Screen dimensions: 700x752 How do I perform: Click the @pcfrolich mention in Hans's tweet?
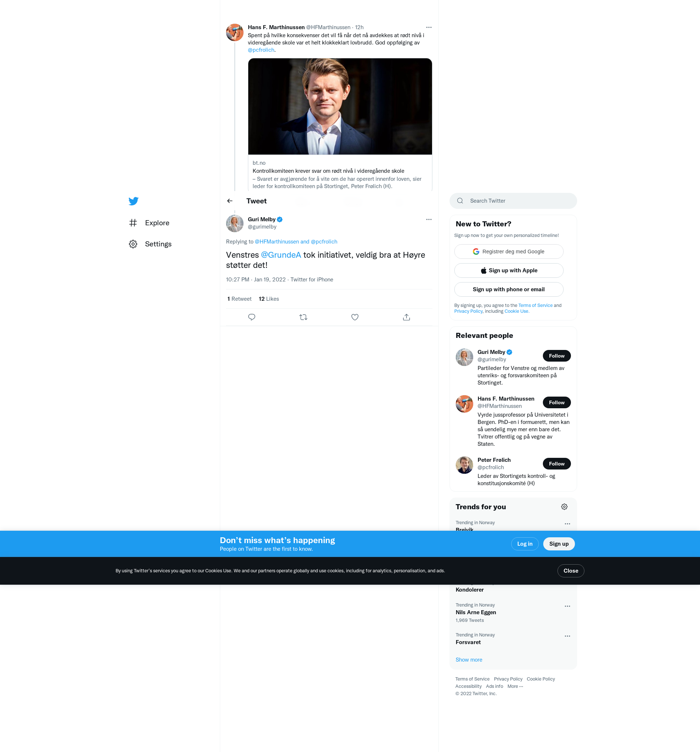pos(261,50)
